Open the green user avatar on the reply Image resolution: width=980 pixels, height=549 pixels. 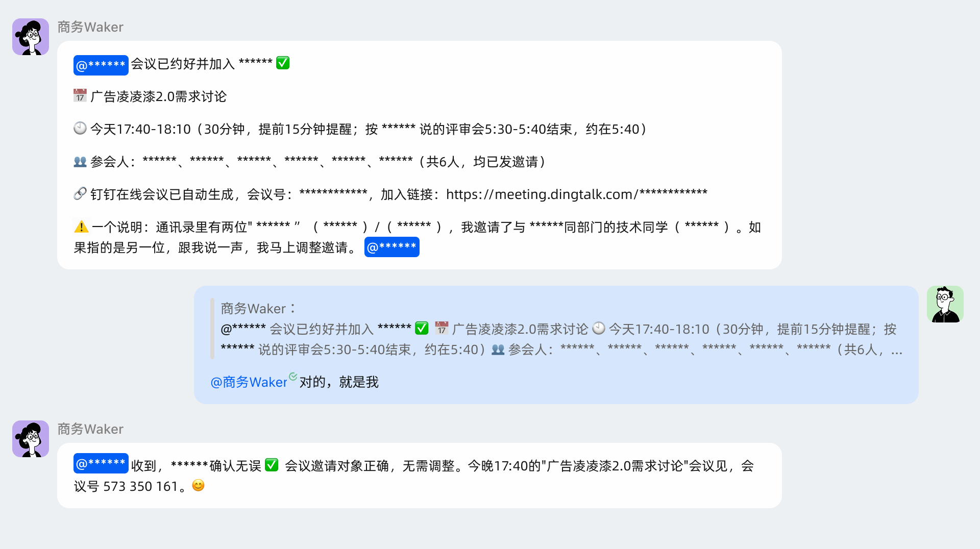tap(945, 304)
